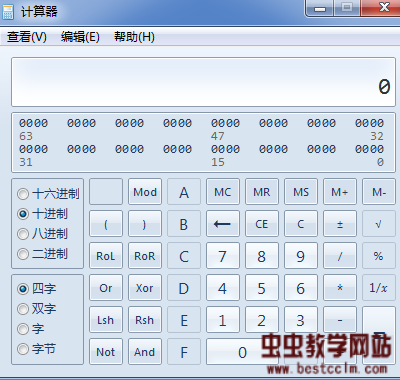Click the number 0 key
Viewport: 400px width, 380px height.
(242, 352)
